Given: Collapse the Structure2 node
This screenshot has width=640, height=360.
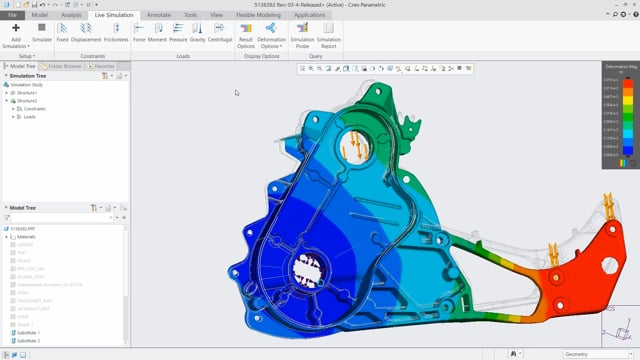Looking at the screenshot, I should click(7, 101).
